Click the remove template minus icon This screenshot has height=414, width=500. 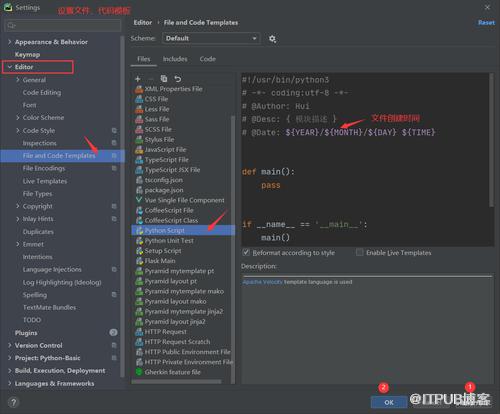150,79
